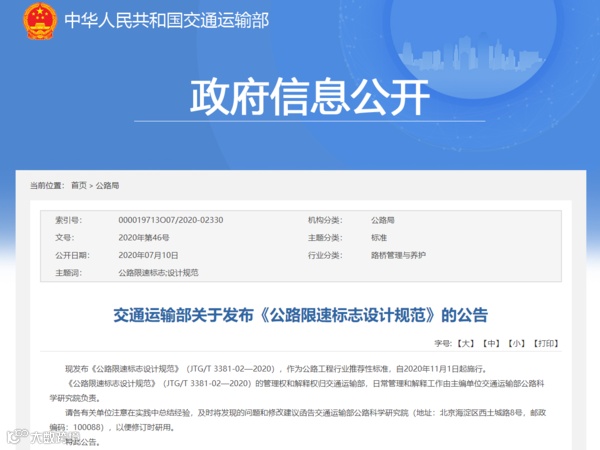Image resolution: width=600 pixels, height=450 pixels.
Task: Click the paragraph beginning 请各有关单位注意
Action: pos(298,420)
